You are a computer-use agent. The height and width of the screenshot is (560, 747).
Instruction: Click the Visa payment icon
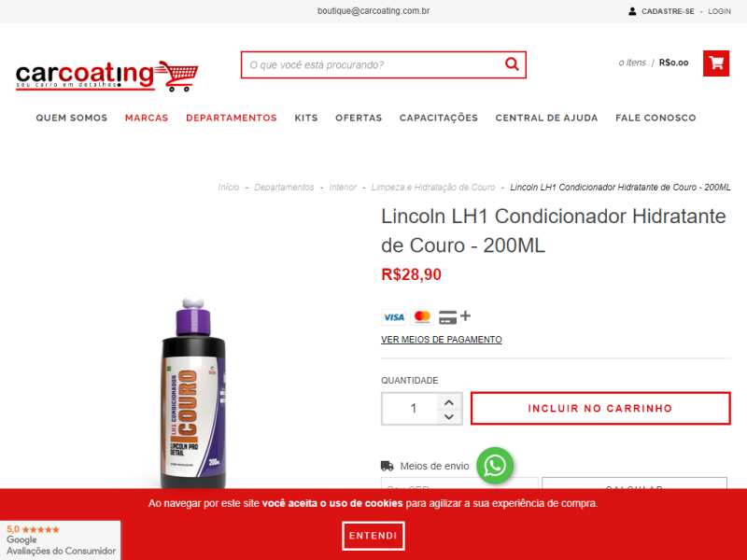tap(393, 317)
